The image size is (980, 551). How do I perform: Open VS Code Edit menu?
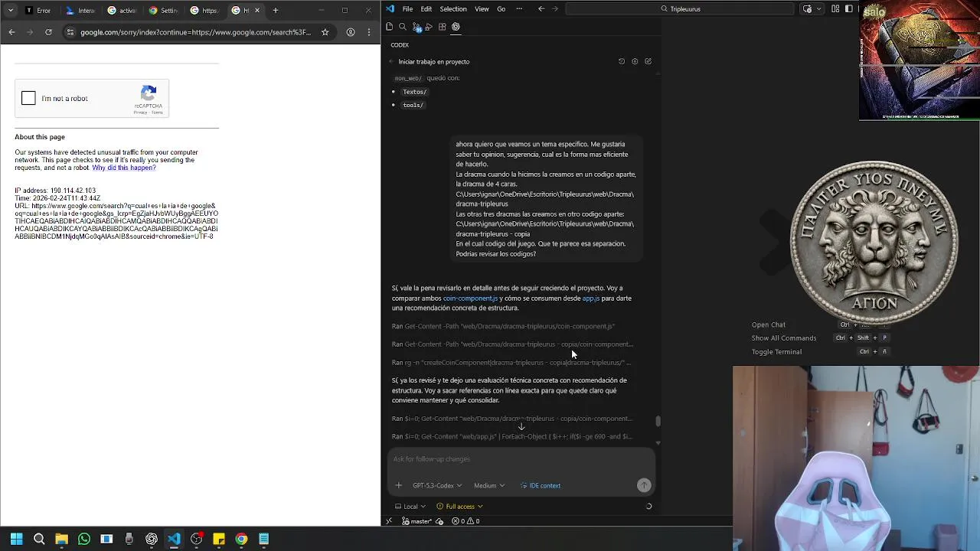point(426,9)
